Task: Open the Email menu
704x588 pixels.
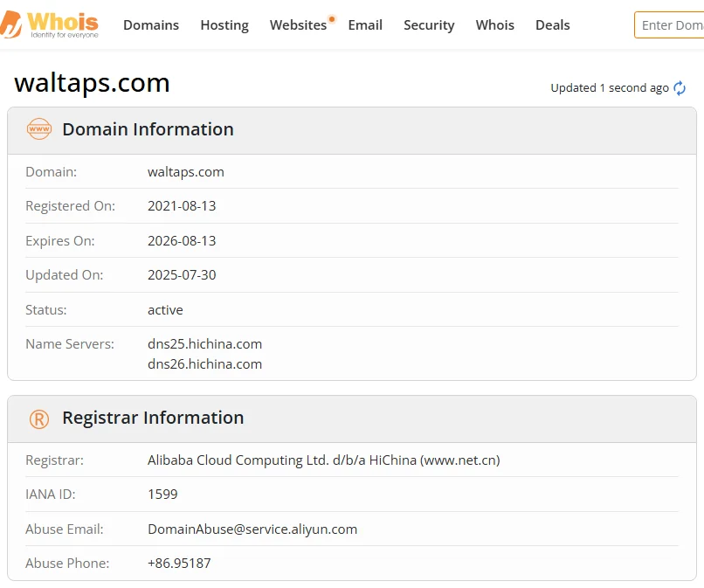Action: point(365,25)
